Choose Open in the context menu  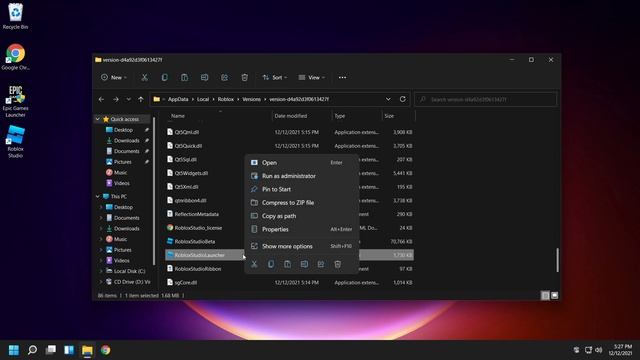pyautogui.click(x=302, y=162)
